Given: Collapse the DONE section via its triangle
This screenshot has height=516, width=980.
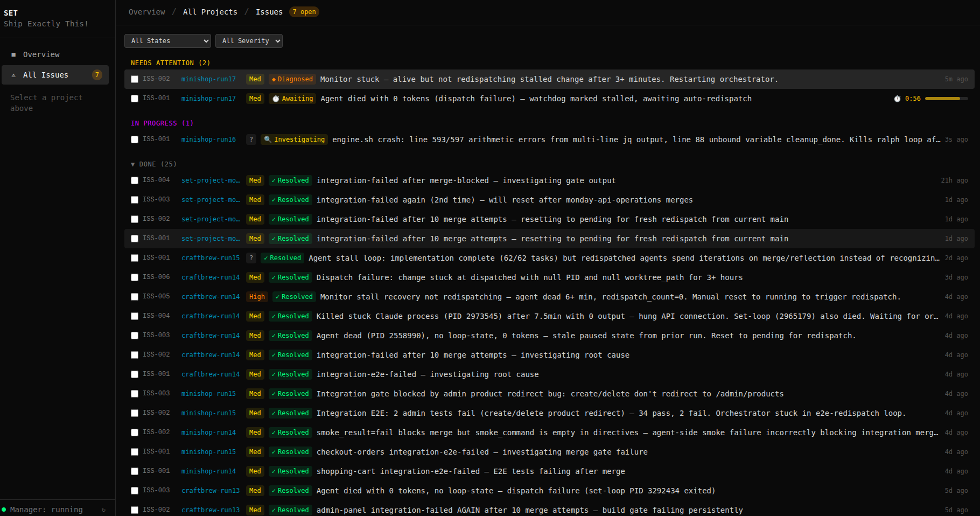Looking at the screenshot, I should pos(133,164).
